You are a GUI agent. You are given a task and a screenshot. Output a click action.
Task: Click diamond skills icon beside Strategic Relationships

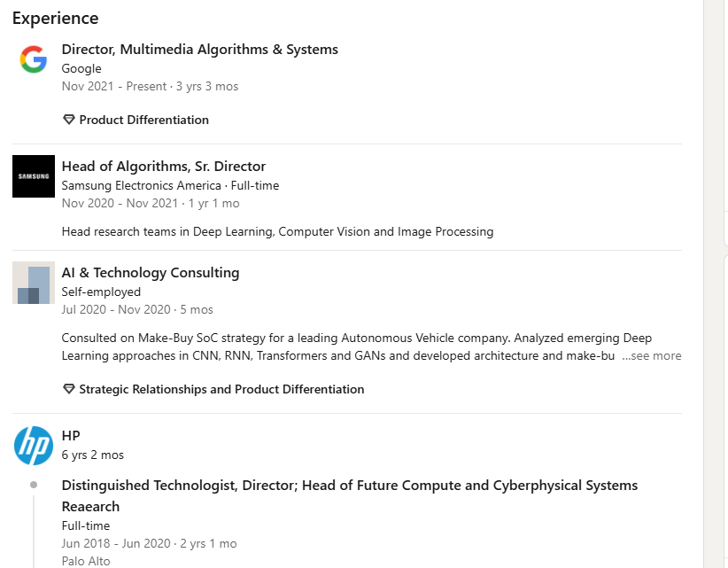click(69, 389)
